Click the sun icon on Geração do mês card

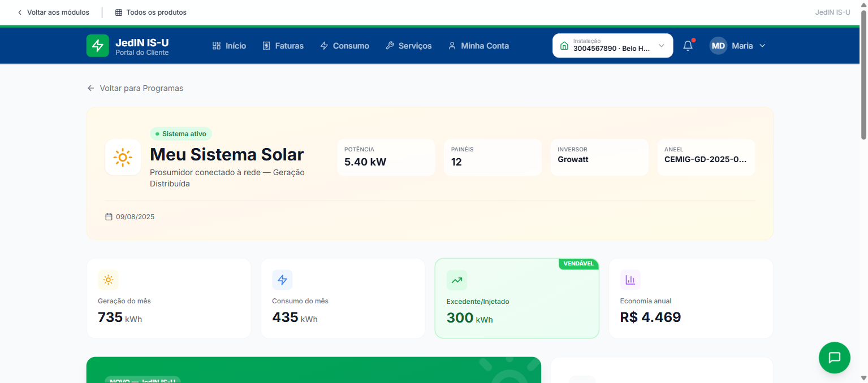pos(108,280)
